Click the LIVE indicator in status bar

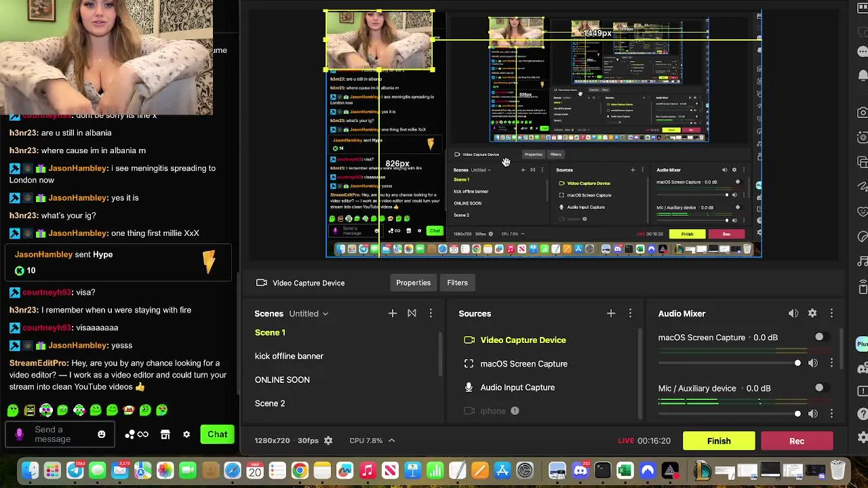pyautogui.click(x=626, y=441)
